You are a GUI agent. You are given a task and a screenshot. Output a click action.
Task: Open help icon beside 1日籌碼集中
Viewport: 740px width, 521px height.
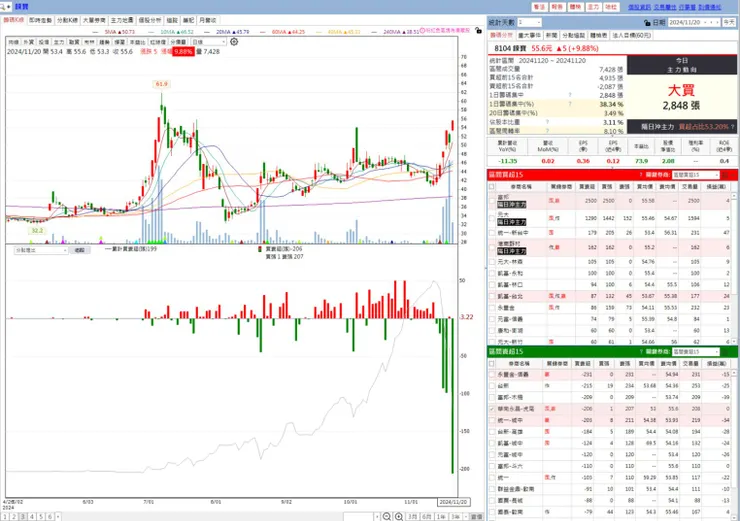pos(570,95)
